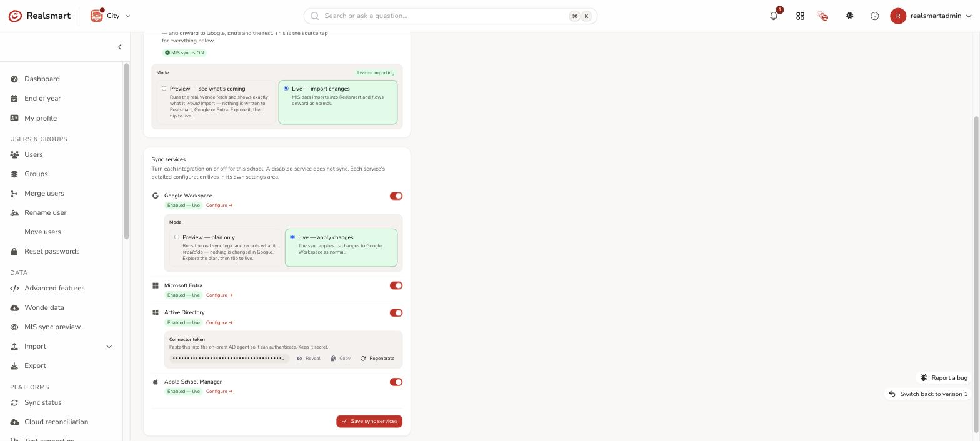The image size is (980, 441).
Task: Click the Copy token icon
Action: tap(333, 359)
